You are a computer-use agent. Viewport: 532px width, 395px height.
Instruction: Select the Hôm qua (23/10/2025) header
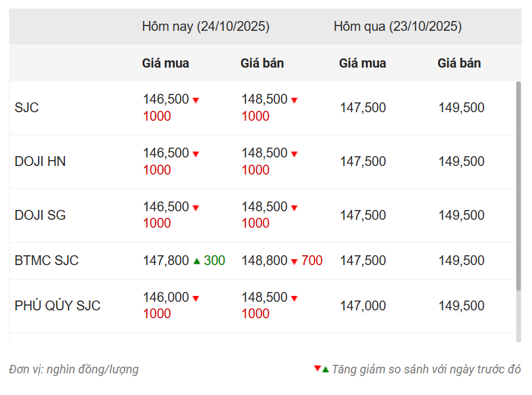397,27
